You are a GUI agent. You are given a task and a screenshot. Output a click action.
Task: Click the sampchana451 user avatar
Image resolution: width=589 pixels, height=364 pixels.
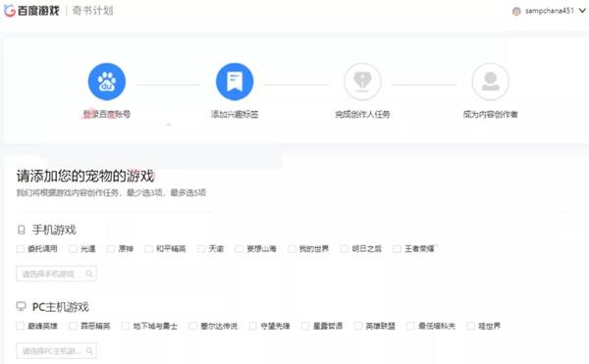pyautogui.click(x=516, y=11)
